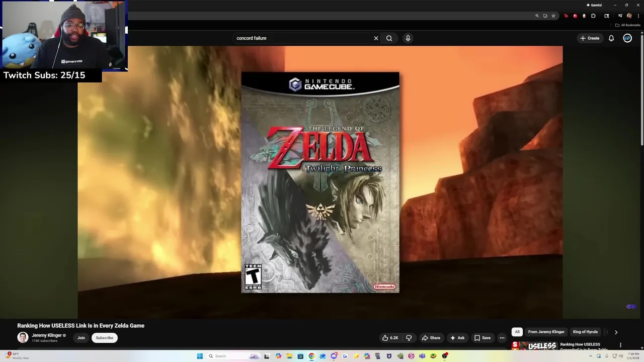Click the taskbar Search box

pos(235,356)
